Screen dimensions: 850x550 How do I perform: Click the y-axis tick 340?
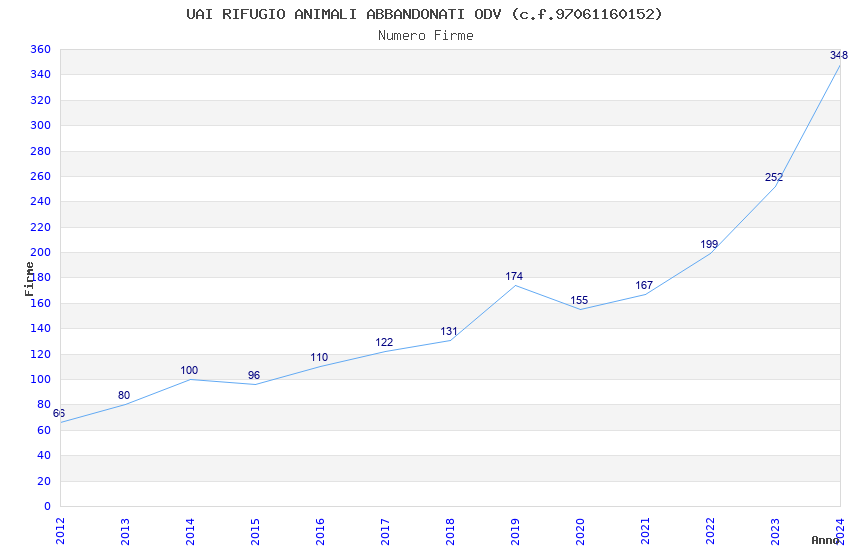(x=40, y=74)
